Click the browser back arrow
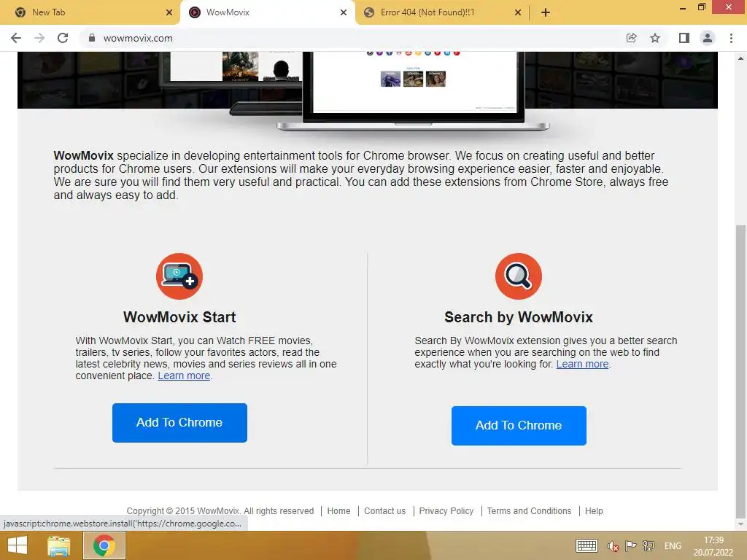This screenshot has height=560, width=747. click(16, 38)
